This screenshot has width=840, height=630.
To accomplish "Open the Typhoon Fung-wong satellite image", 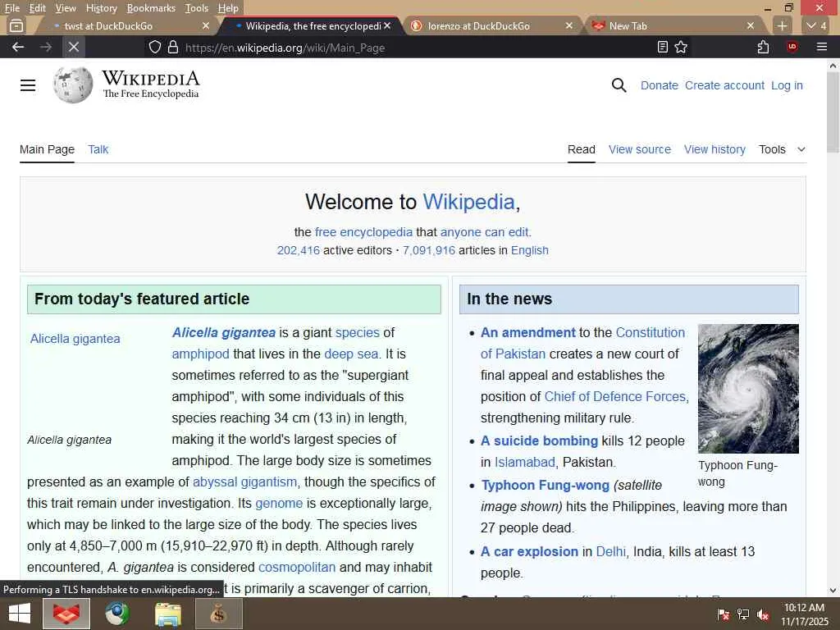I will (748, 388).
